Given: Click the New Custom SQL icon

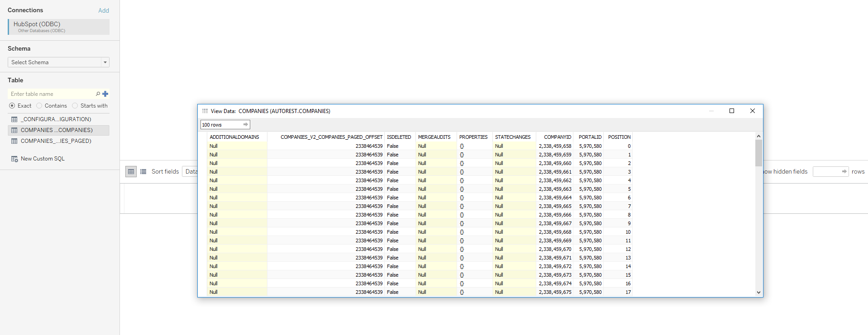Looking at the screenshot, I should [x=14, y=159].
